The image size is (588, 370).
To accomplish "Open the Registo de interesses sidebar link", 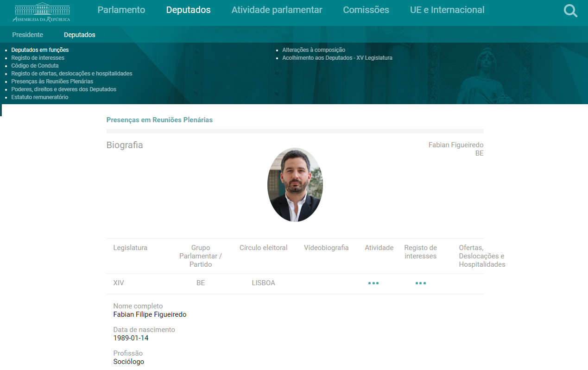I will [38, 58].
